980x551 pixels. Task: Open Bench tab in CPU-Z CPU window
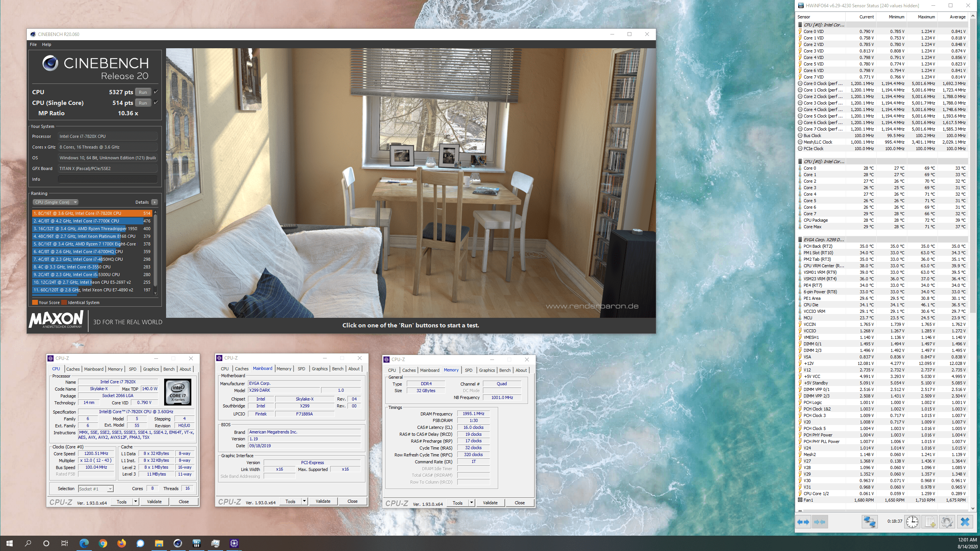point(169,369)
